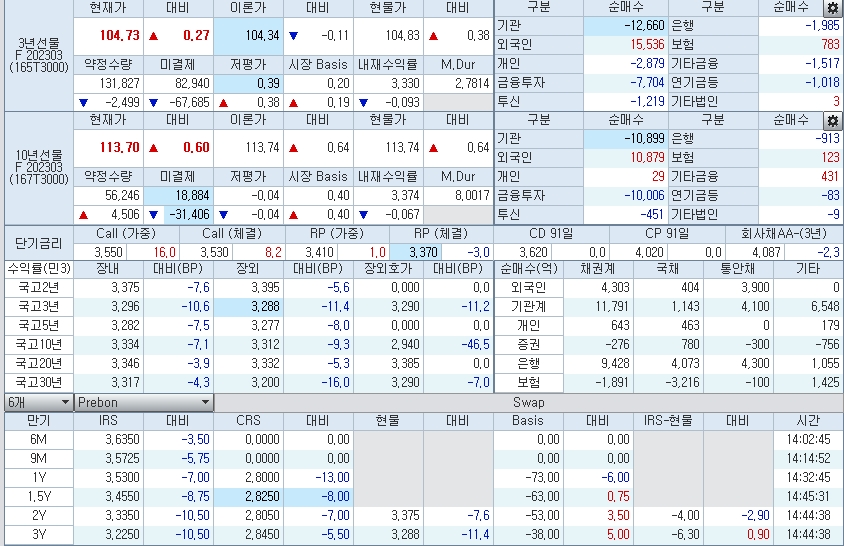Select the 10년선물 F 202303 instrument cell

38,167
